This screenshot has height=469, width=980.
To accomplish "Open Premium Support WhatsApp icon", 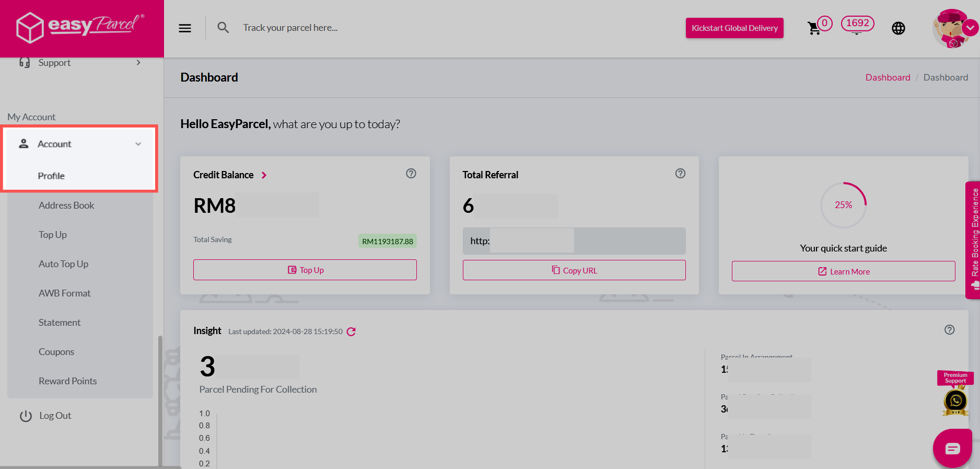I will click(x=955, y=402).
